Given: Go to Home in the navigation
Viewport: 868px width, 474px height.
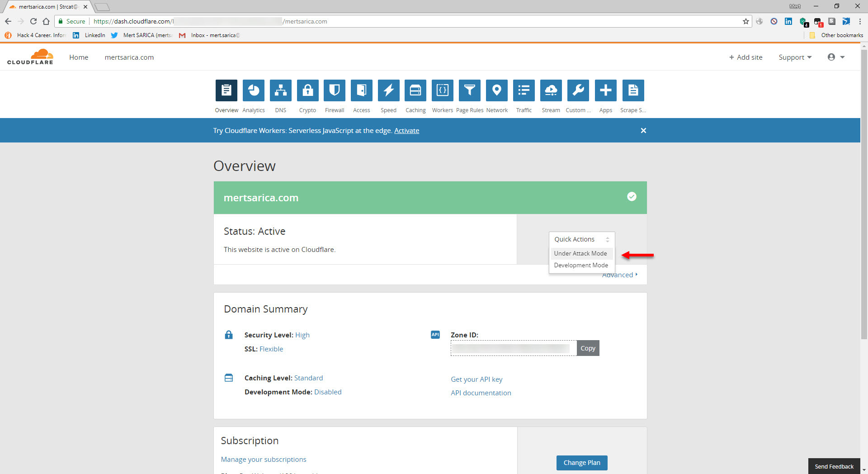Looking at the screenshot, I should coord(79,57).
